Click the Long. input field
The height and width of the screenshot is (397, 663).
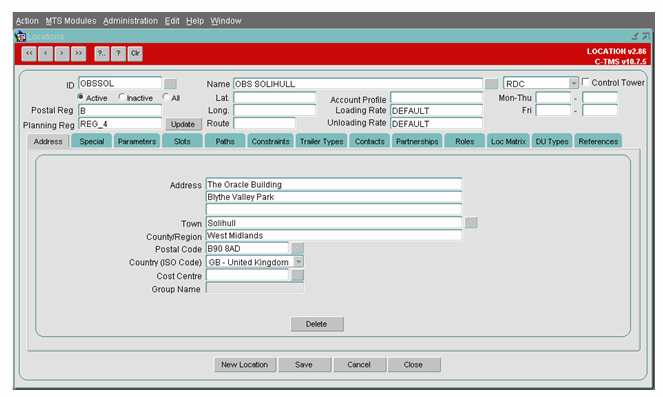click(274, 110)
